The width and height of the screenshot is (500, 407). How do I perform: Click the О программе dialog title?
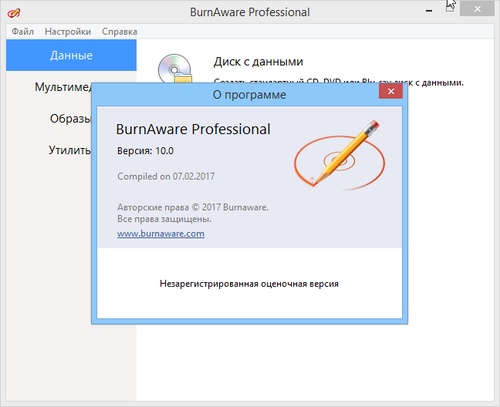click(x=249, y=95)
